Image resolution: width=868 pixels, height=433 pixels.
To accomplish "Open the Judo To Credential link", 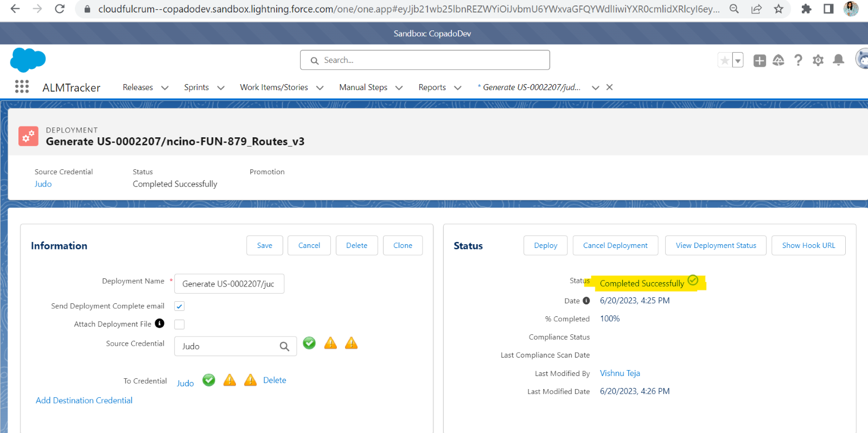I will tap(186, 383).
